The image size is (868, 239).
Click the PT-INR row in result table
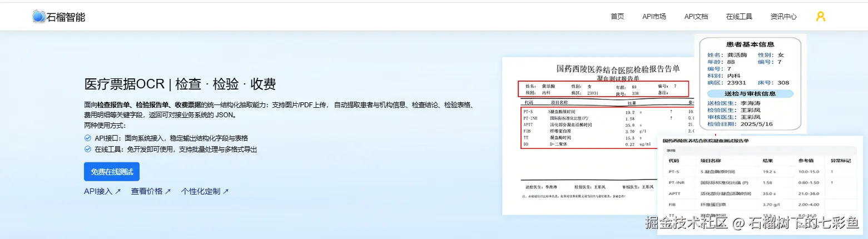coord(760,182)
